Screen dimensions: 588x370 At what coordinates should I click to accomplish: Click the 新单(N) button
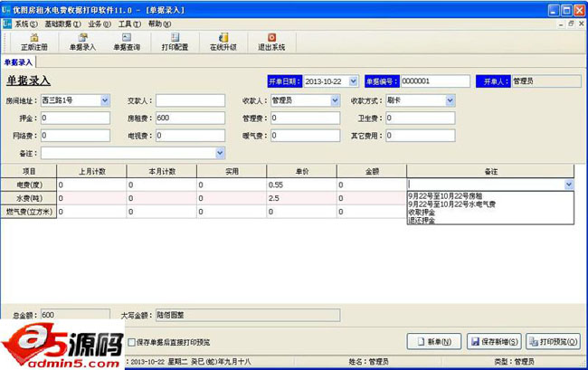point(434,342)
